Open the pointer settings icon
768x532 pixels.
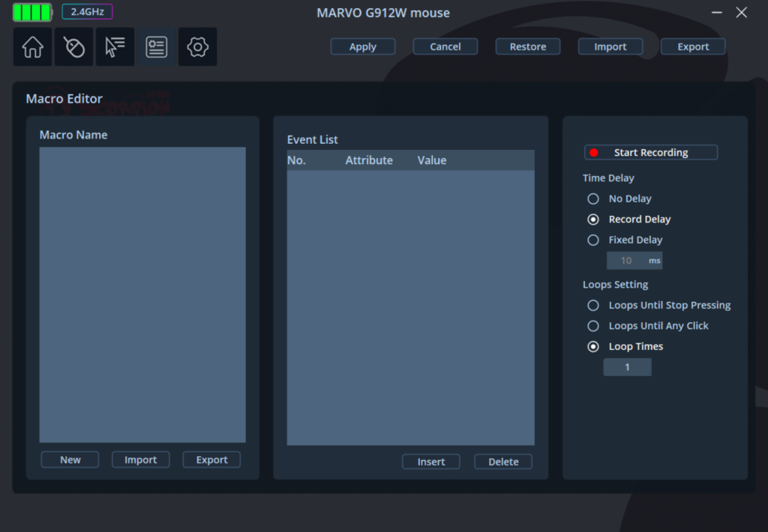point(115,47)
